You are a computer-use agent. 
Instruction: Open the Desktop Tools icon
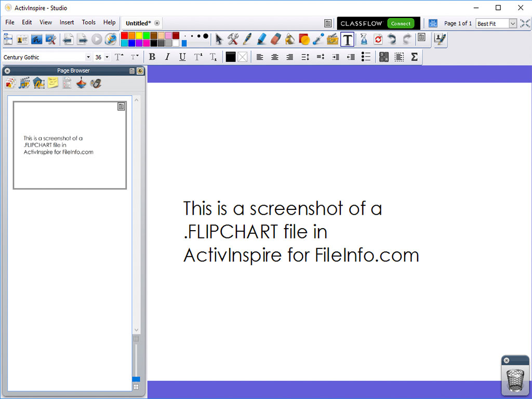point(51,39)
